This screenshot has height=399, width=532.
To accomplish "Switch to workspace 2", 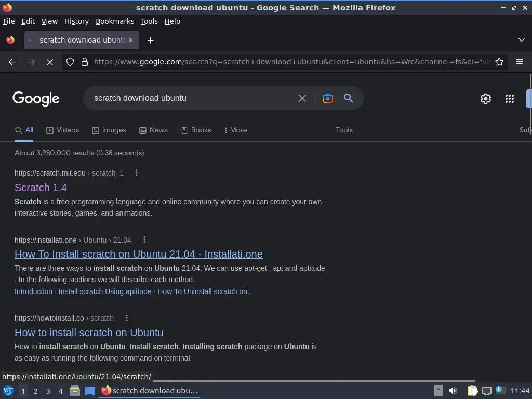I will point(36,391).
